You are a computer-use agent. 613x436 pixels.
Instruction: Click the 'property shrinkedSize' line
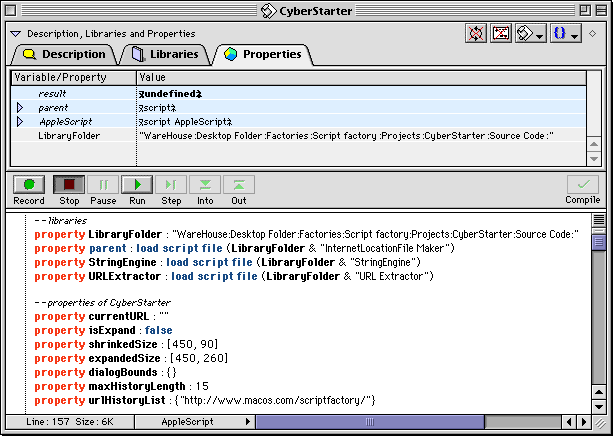[126, 344]
